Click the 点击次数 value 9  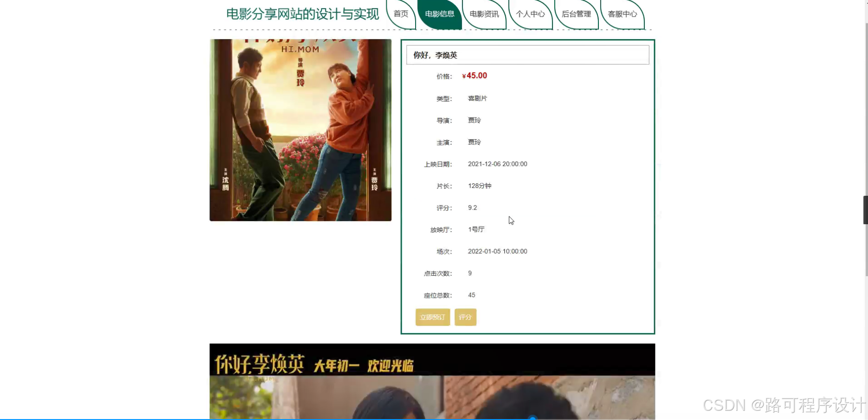pyautogui.click(x=470, y=273)
